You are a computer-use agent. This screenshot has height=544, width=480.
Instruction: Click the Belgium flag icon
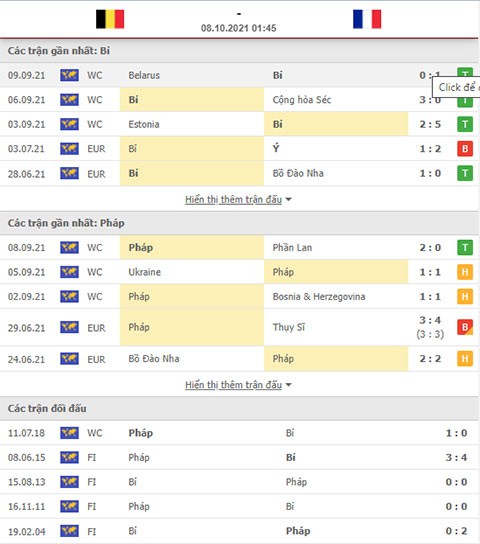(x=110, y=19)
